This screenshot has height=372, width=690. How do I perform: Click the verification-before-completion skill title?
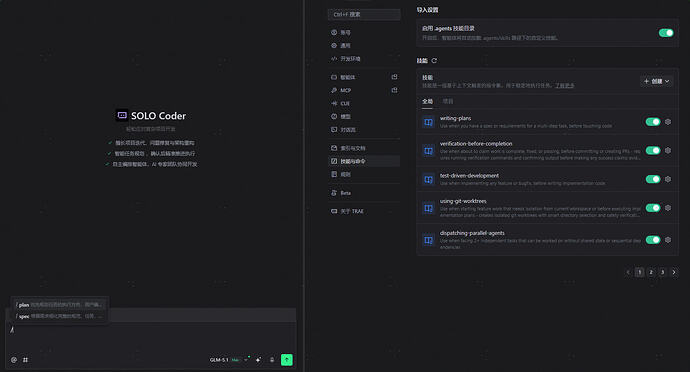click(476, 144)
